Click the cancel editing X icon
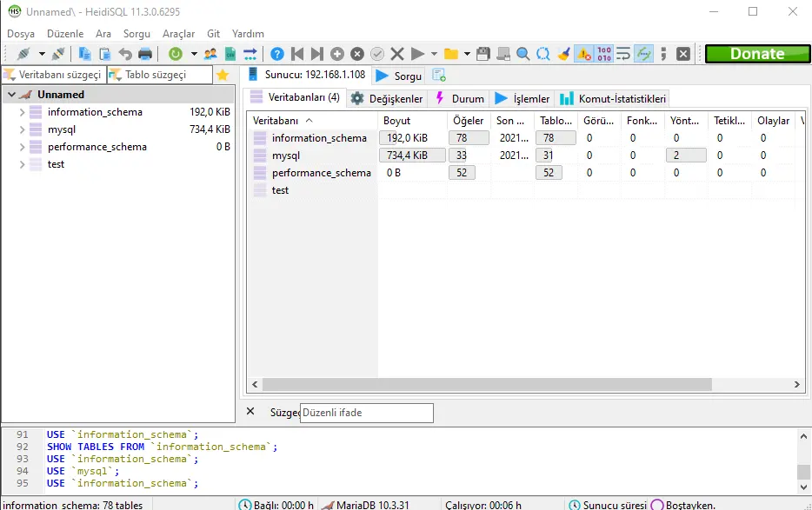Screen dimensions: 812x510 tap(397, 53)
